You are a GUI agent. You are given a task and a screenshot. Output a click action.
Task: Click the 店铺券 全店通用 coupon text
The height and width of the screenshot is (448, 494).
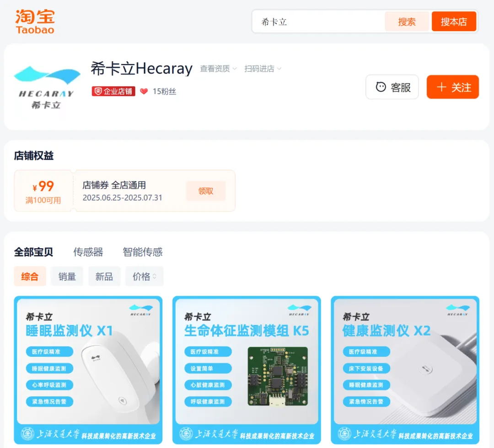click(114, 185)
